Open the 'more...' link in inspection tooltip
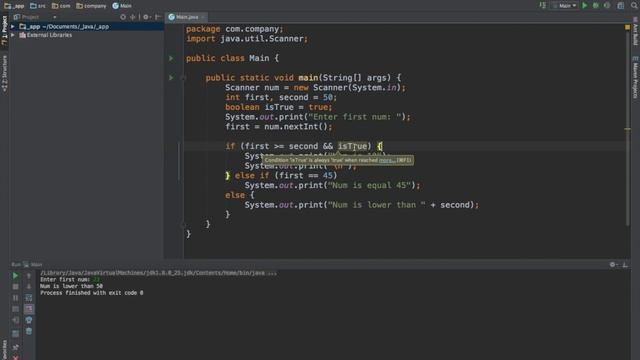The width and height of the screenshot is (640, 360). (x=387, y=160)
